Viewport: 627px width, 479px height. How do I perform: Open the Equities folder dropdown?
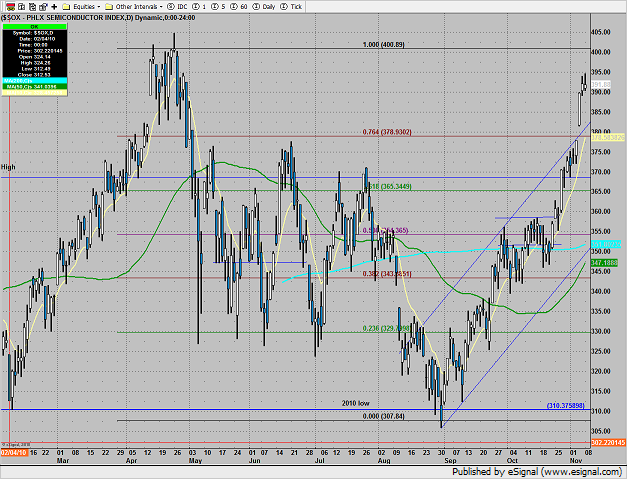click(x=82, y=7)
